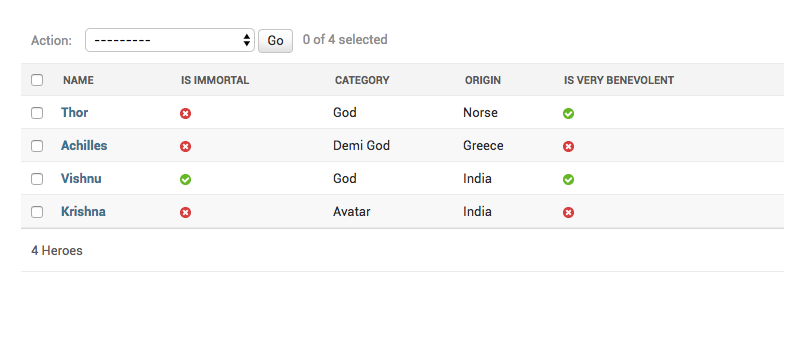Sort by the Name column header

(x=78, y=80)
